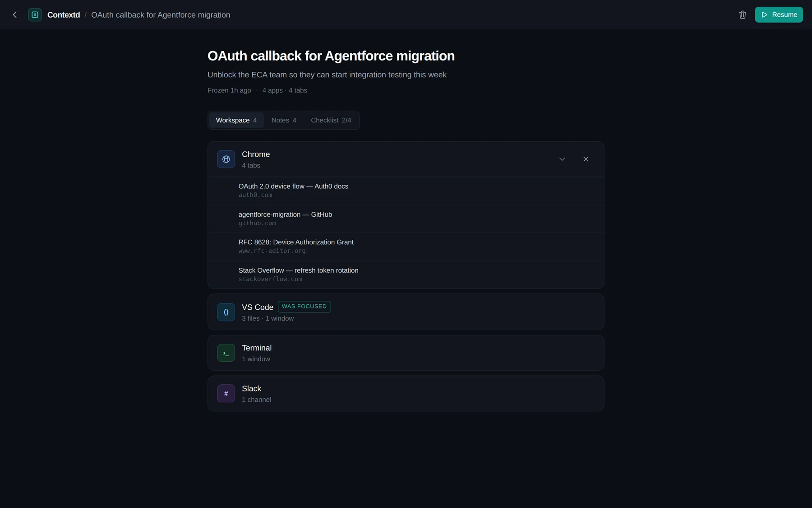Expand the VS Code card

406,312
